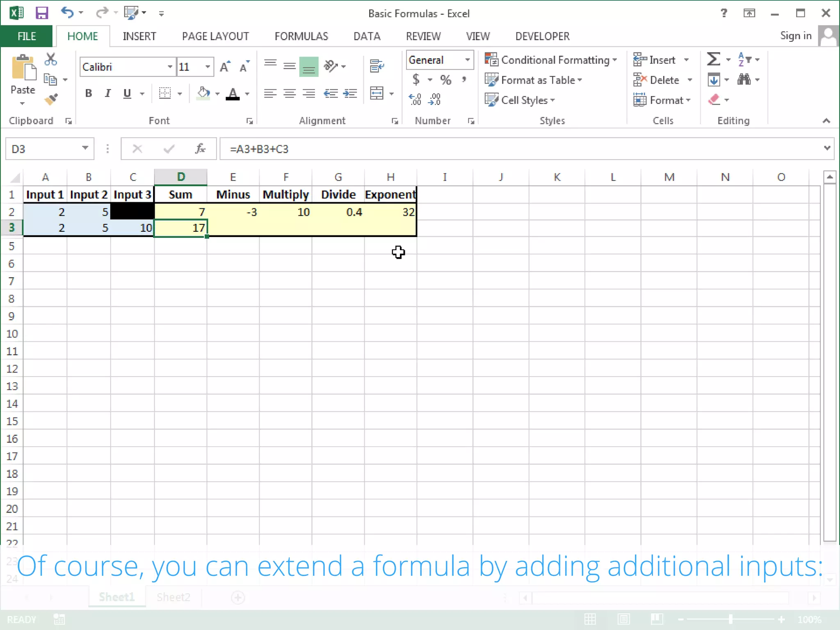Open the PAGE LAYOUT ribbon tab
Screen dimensions: 840x630
coord(215,37)
